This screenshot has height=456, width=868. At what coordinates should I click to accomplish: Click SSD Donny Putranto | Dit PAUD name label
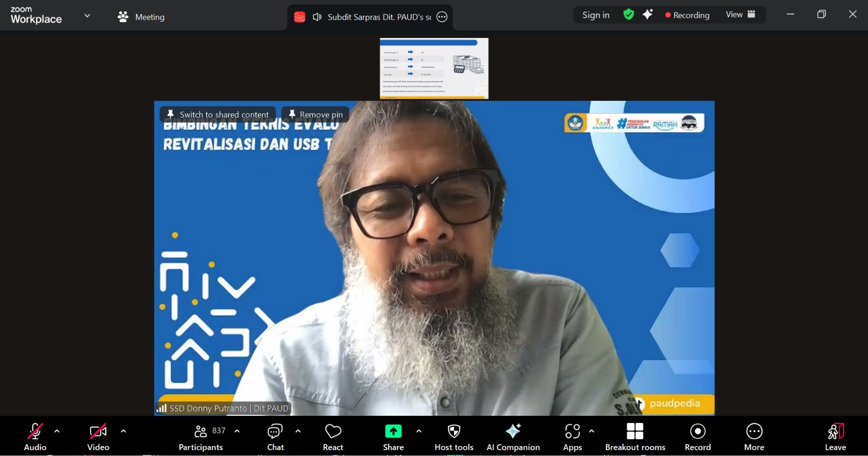click(229, 408)
